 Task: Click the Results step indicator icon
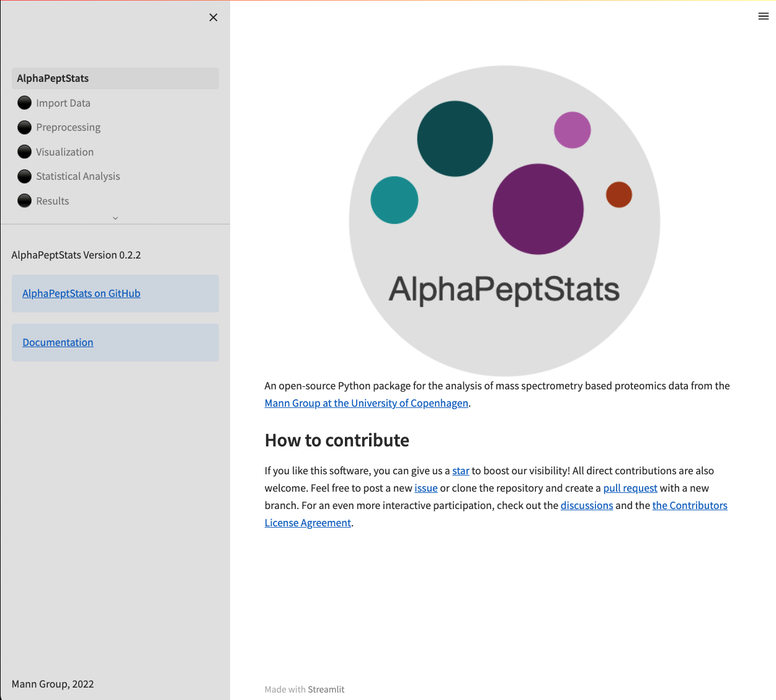click(x=24, y=200)
